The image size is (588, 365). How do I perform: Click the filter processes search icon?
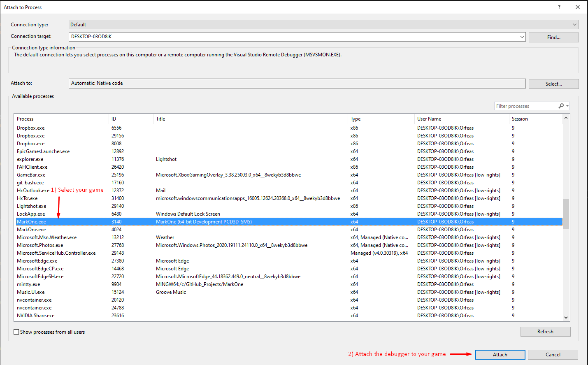561,106
